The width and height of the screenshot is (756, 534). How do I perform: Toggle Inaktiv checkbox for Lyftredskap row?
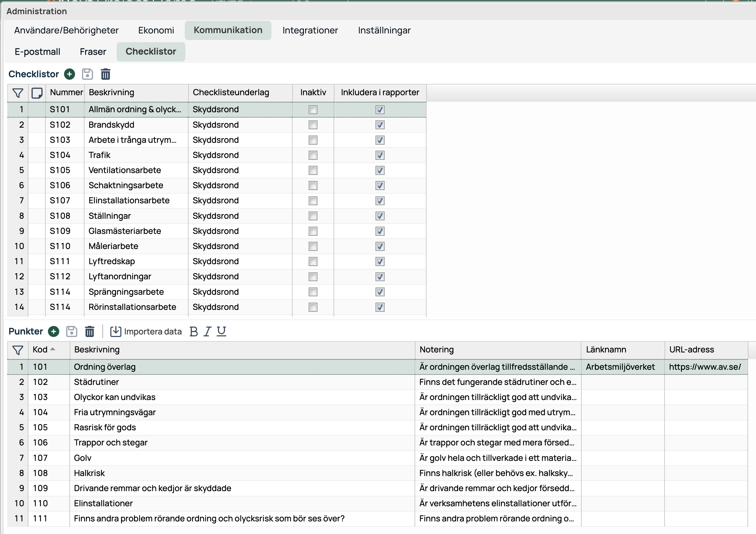pos(313,261)
